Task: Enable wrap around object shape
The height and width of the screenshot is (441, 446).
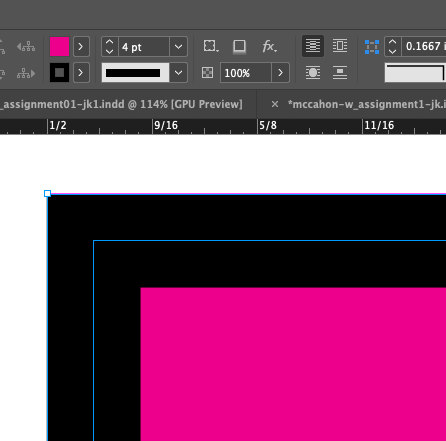Action: tap(313, 72)
